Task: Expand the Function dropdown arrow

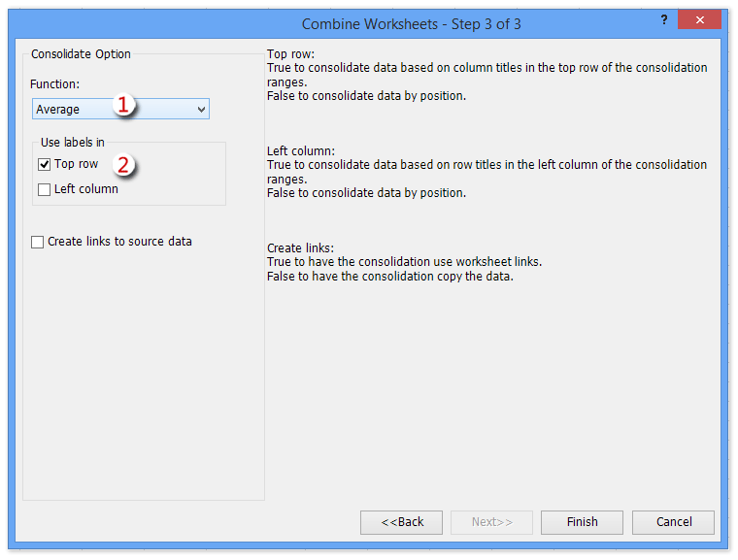Action: pos(201,110)
